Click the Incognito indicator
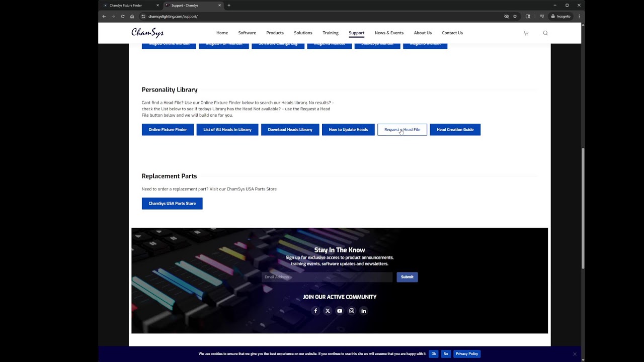This screenshot has width=644, height=362. 561,16
